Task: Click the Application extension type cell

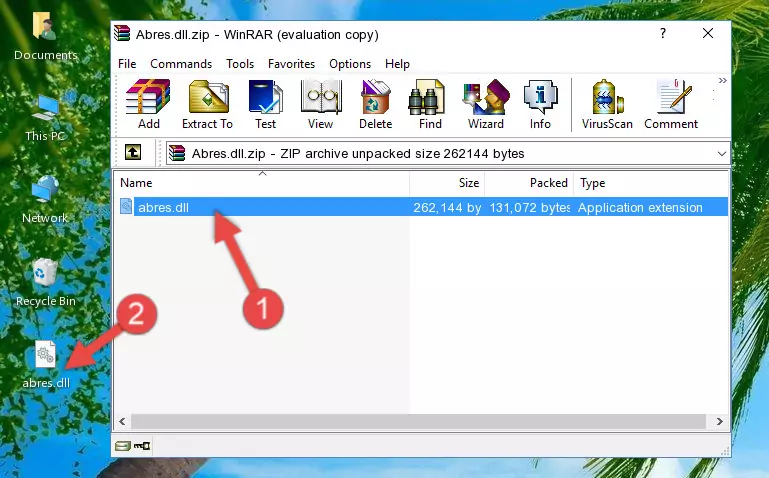Action: point(640,208)
